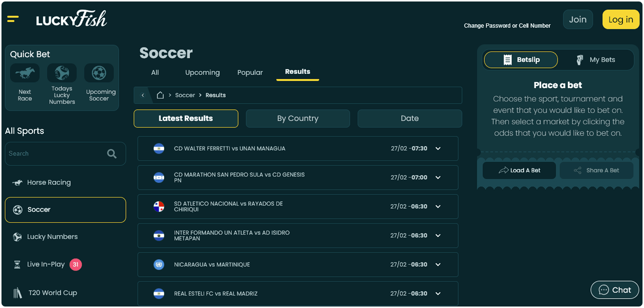This screenshot has height=308, width=644.
Task: Click flag icon for CD Walter Ferretti match
Action: tap(159, 149)
